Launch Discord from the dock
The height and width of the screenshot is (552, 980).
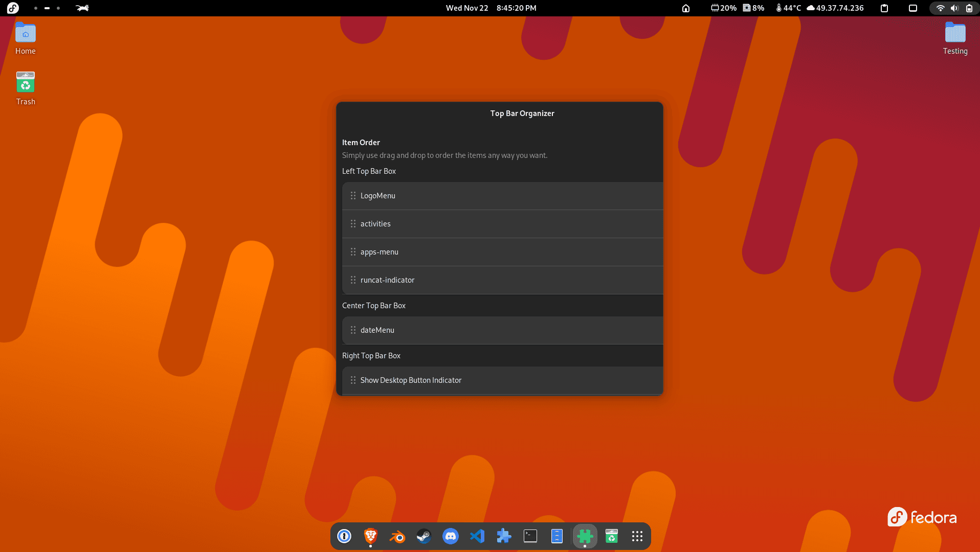pos(451,536)
